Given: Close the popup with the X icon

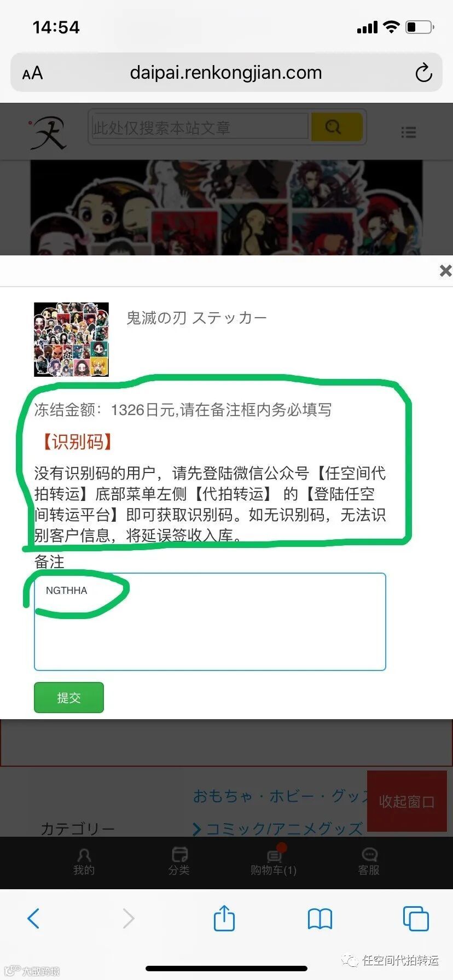Looking at the screenshot, I should 445,270.
